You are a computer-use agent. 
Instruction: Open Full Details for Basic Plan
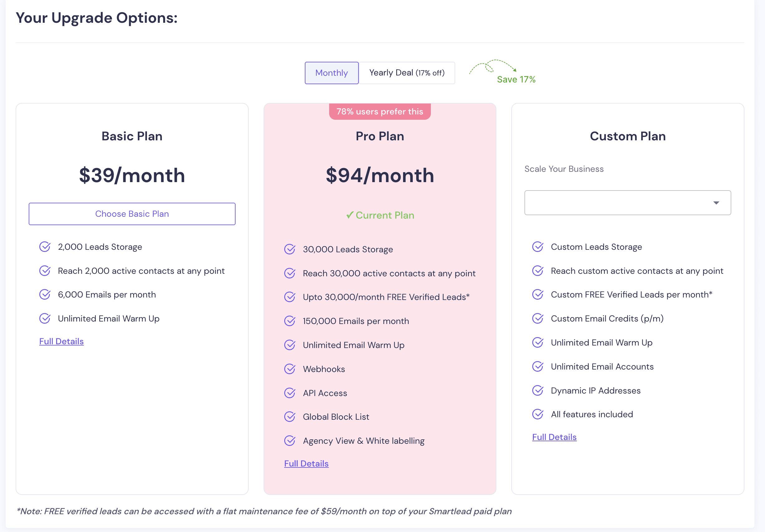[x=61, y=341]
